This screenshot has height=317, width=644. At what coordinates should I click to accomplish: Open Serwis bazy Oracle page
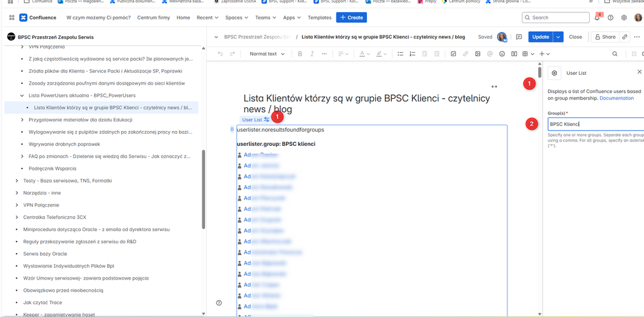45,254
